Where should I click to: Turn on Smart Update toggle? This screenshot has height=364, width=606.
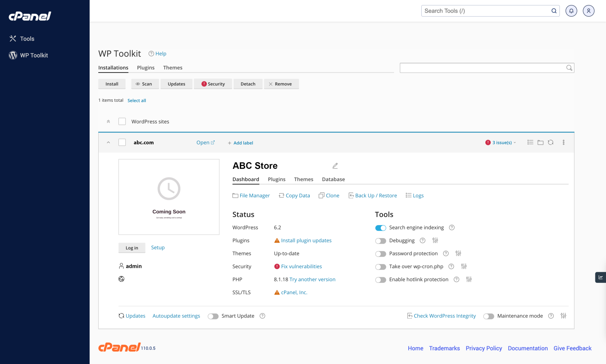tap(213, 316)
